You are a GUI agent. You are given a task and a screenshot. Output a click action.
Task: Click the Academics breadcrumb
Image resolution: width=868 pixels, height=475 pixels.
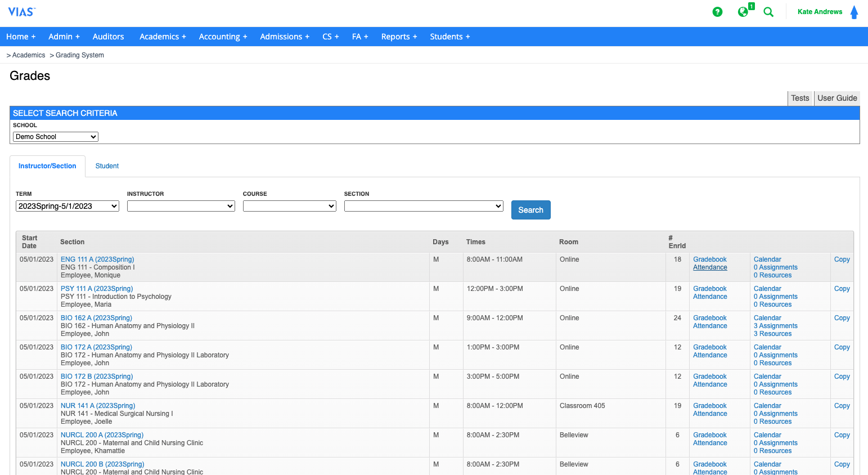[29, 55]
